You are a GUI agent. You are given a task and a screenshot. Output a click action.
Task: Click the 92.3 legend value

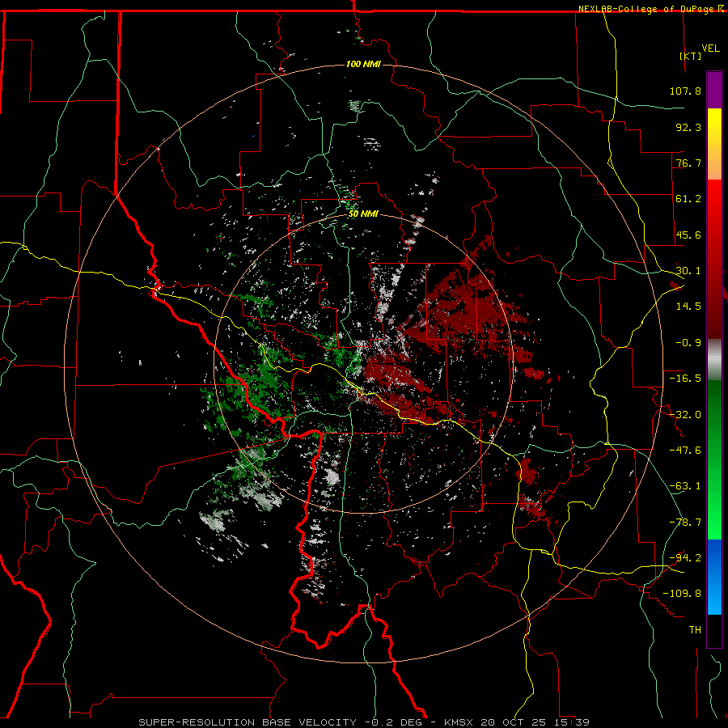[688, 127]
